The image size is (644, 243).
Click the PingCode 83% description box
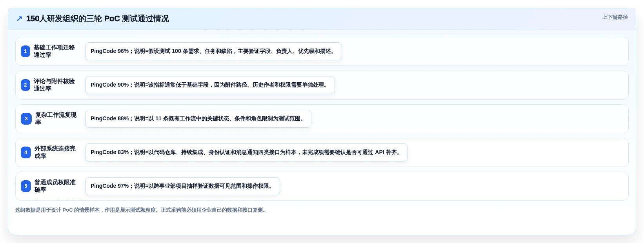pyautogui.click(x=246, y=152)
